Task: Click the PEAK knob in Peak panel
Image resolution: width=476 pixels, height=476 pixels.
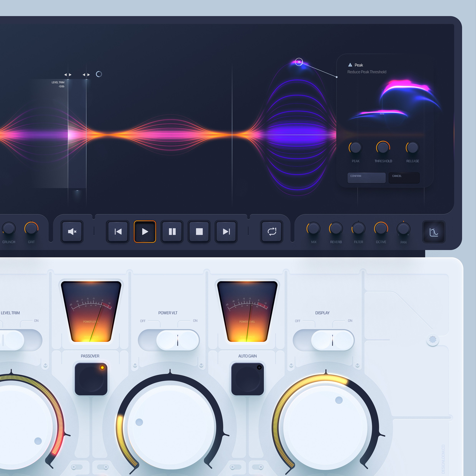Action: pyautogui.click(x=355, y=148)
